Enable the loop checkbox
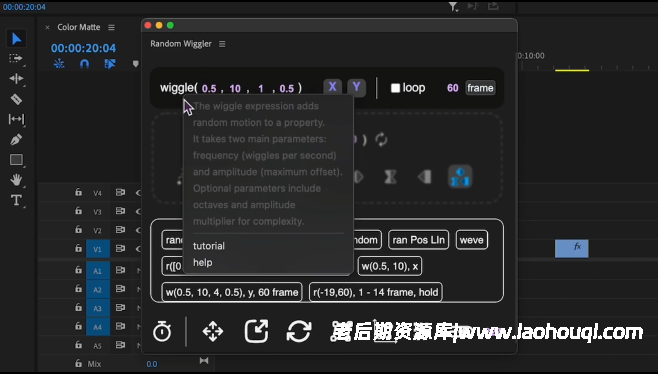Screen dimensions: 658x374 395,88
